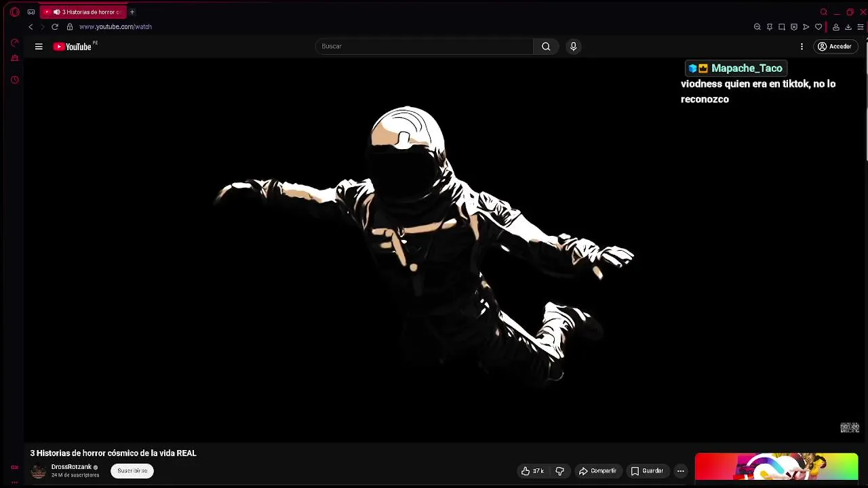868x488 pixels.
Task: Start voice search with the microphone
Action: [573, 46]
